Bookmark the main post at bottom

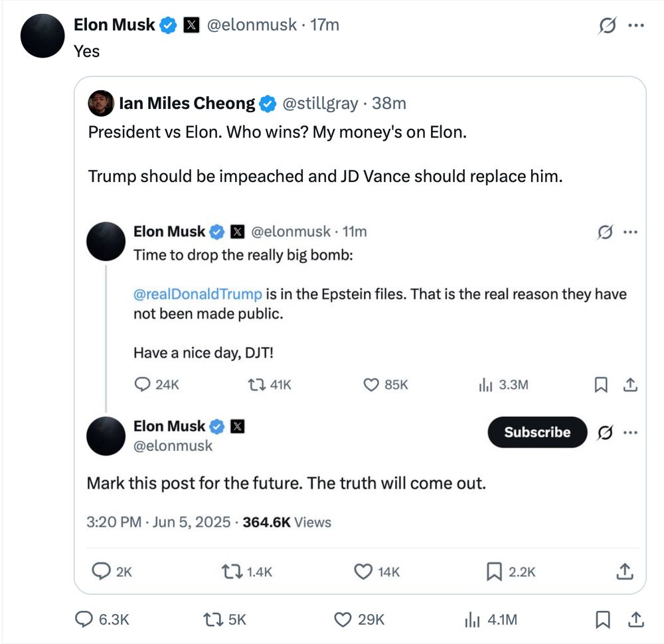[602, 619]
